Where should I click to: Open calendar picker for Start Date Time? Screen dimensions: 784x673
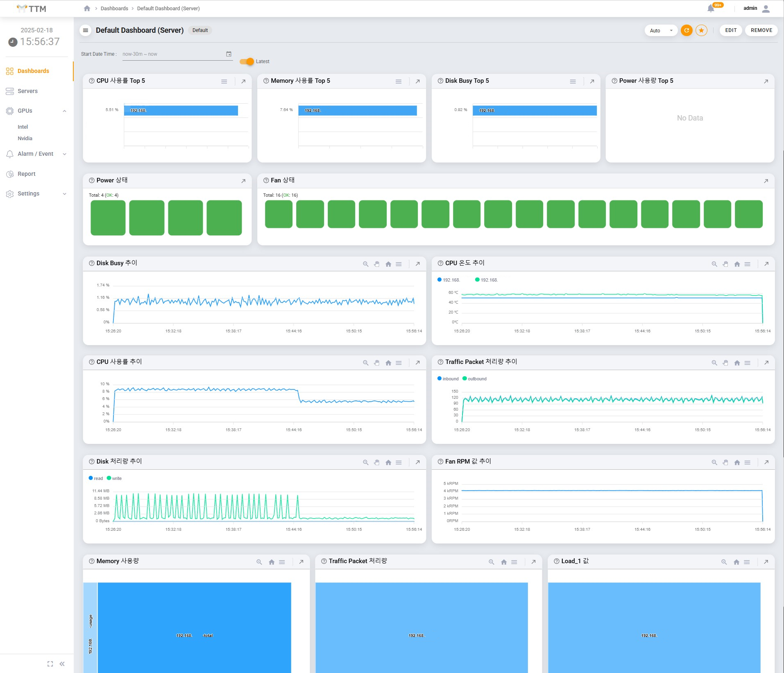click(x=229, y=54)
